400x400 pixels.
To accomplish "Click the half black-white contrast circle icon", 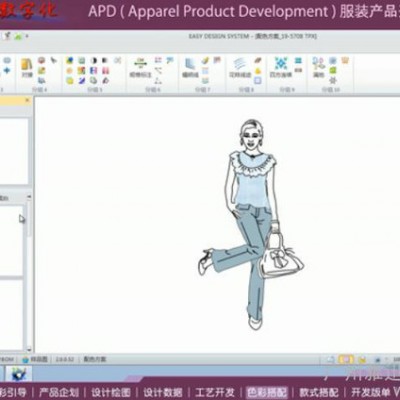I will (x=94, y=61).
